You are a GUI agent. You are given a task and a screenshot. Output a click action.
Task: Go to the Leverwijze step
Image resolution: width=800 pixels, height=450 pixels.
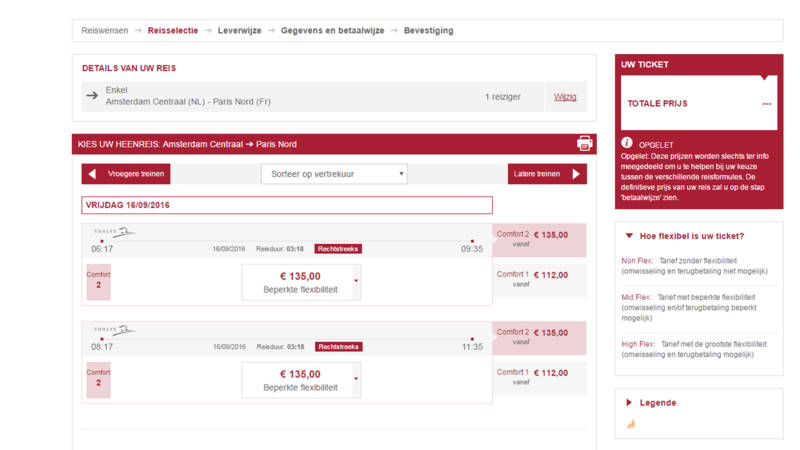239,31
